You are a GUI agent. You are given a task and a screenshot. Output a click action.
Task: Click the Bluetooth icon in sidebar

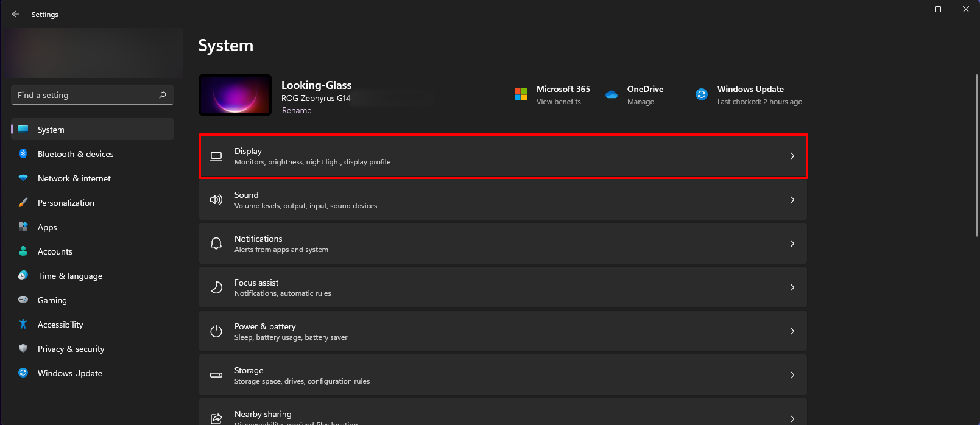(23, 153)
